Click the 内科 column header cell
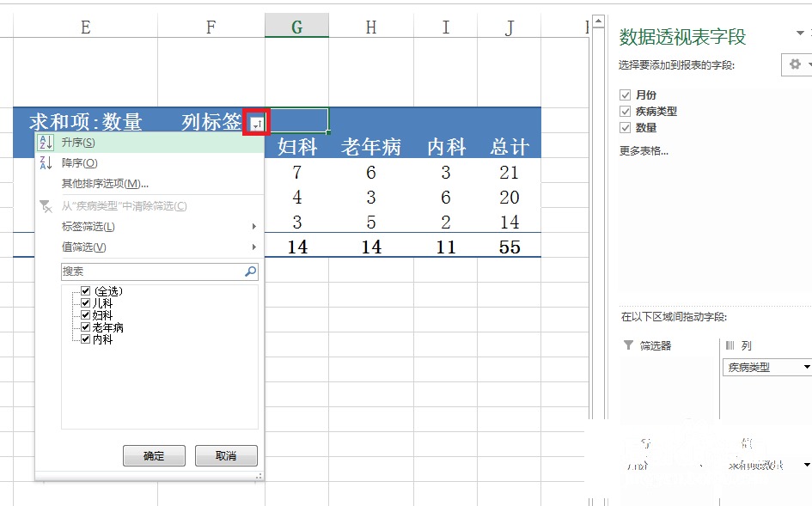Screen dimensions: 812x506 (x=445, y=147)
